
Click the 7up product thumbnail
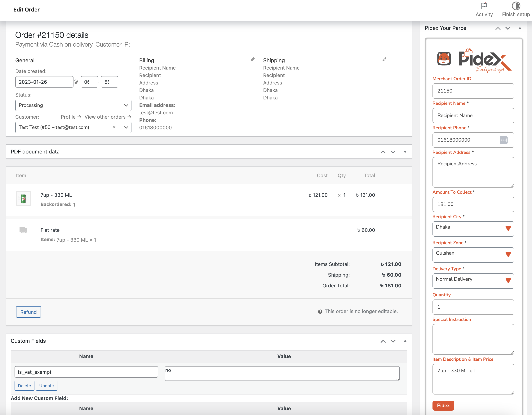tap(23, 198)
